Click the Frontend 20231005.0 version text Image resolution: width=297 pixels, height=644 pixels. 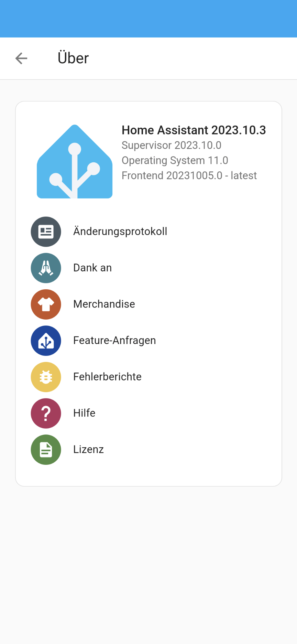pos(189,176)
